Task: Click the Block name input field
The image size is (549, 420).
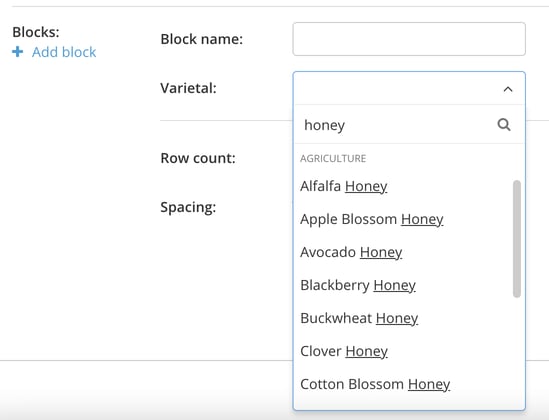Action: pyautogui.click(x=409, y=39)
